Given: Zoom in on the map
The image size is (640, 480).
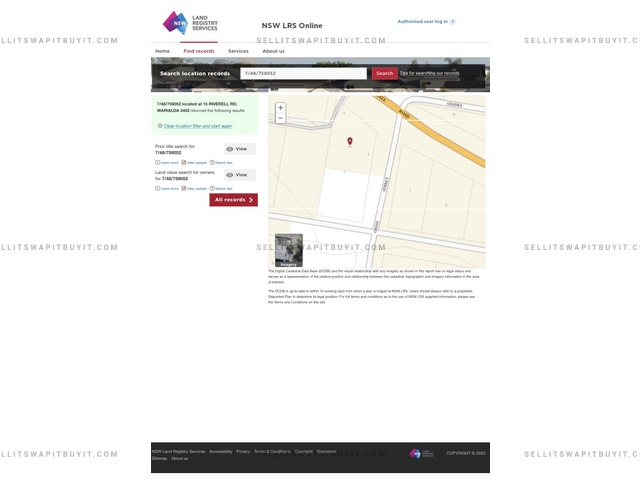Looking at the screenshot, I should pos(280,107).
